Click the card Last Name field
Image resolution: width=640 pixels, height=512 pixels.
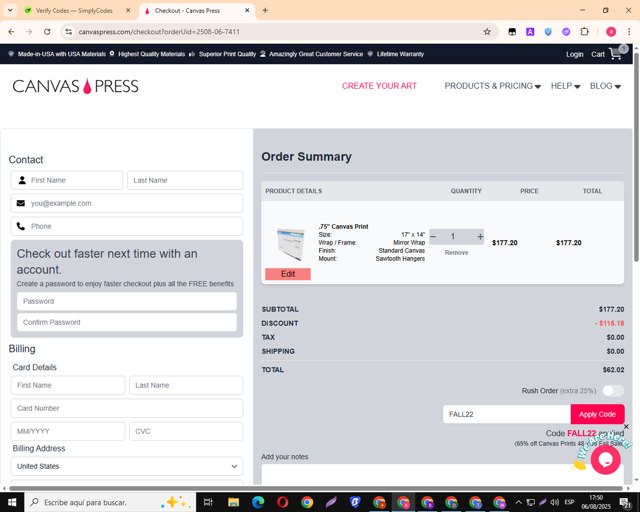[186, 385]
